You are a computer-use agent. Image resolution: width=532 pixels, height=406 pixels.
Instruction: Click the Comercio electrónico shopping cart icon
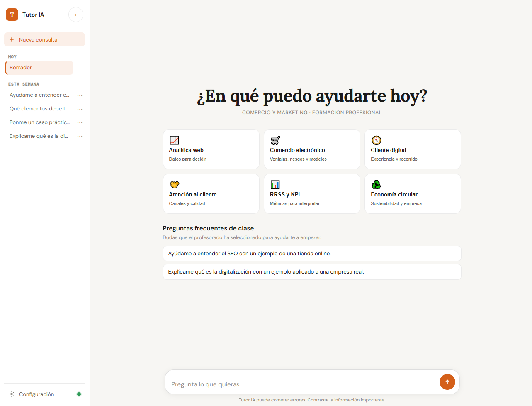coord(275,140)
